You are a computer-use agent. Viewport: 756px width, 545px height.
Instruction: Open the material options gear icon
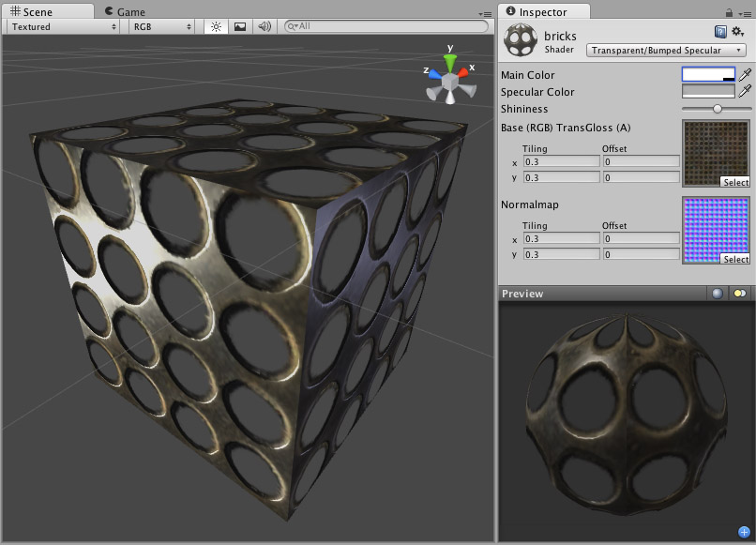(736, 31)
